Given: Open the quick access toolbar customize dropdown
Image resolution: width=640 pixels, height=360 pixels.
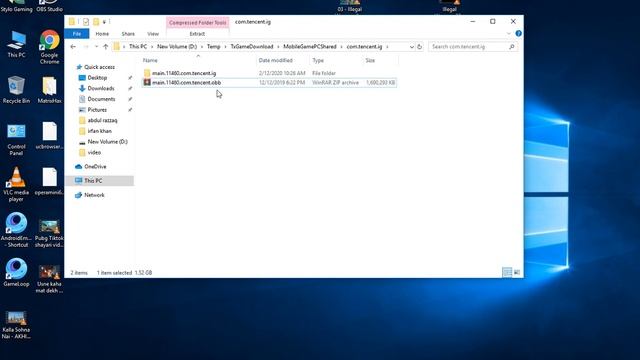Looking at the screenshot, I should [x=104, y=22].
